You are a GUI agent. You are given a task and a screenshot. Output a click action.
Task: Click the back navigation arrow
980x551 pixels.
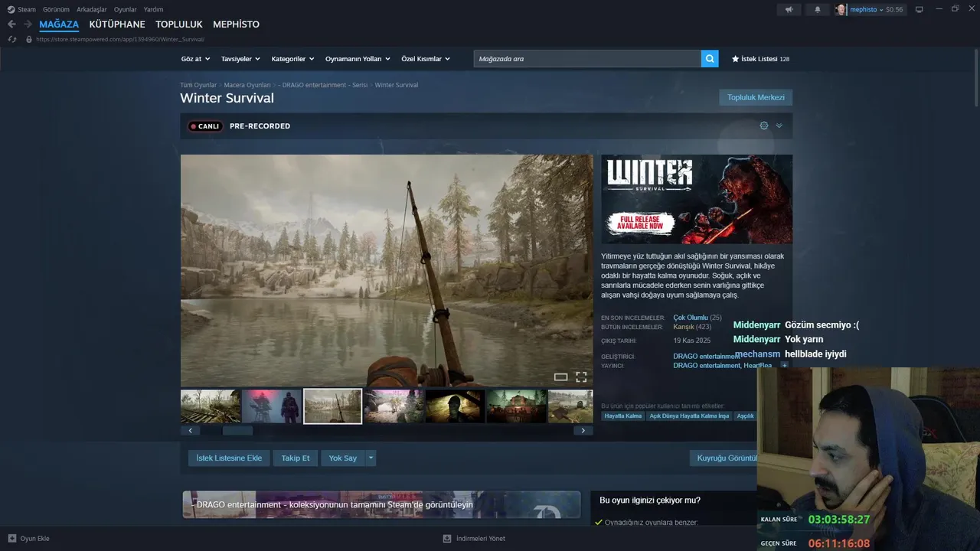(11, 24)
